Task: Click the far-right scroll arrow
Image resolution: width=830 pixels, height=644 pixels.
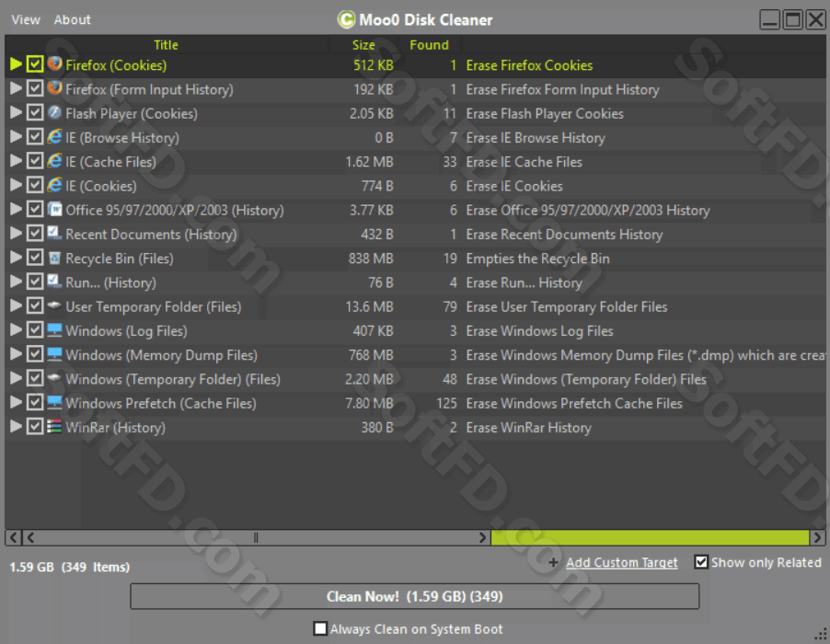Action: 817,537
